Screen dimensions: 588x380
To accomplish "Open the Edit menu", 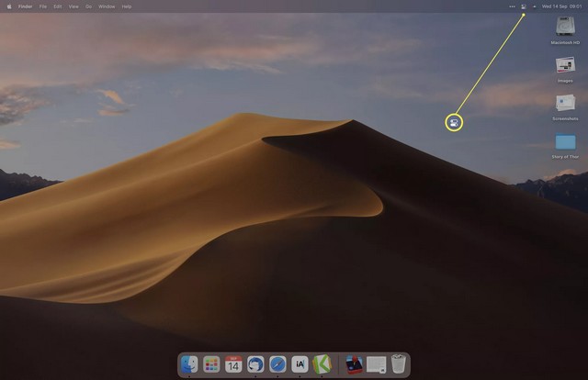I will coord(57,6).
